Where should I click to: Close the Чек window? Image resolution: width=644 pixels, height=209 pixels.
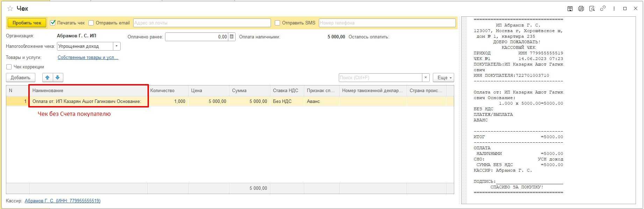[636, 9]
